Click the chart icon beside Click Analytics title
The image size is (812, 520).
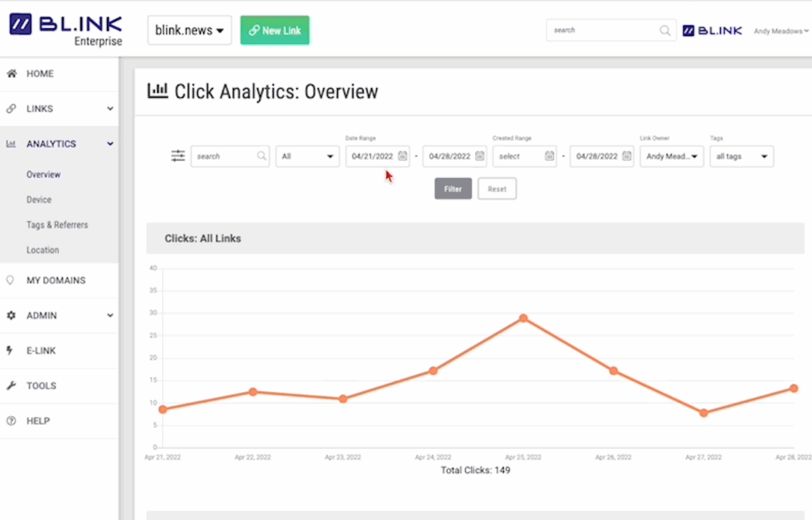[x=157, y=91]
